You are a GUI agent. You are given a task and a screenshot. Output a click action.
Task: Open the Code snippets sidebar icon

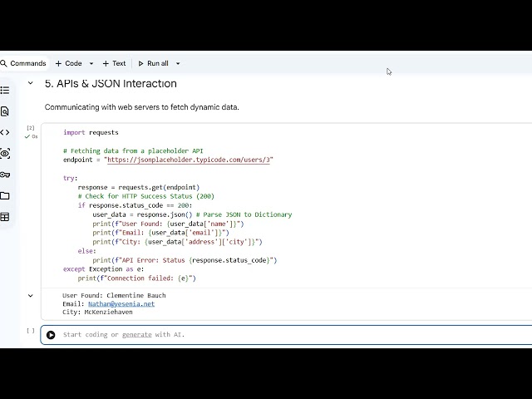[5, 132]
